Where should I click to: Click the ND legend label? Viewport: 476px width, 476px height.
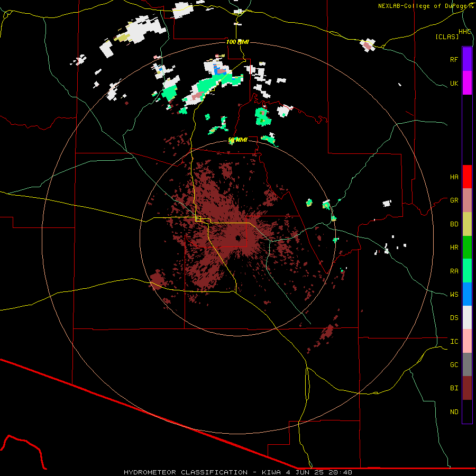[454, 411]
